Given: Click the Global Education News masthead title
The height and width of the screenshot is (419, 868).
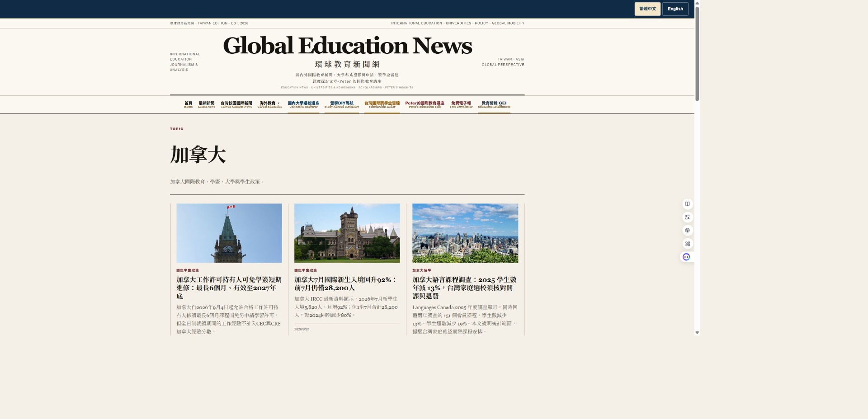Looking at the screenshot, I should (347, 46).
